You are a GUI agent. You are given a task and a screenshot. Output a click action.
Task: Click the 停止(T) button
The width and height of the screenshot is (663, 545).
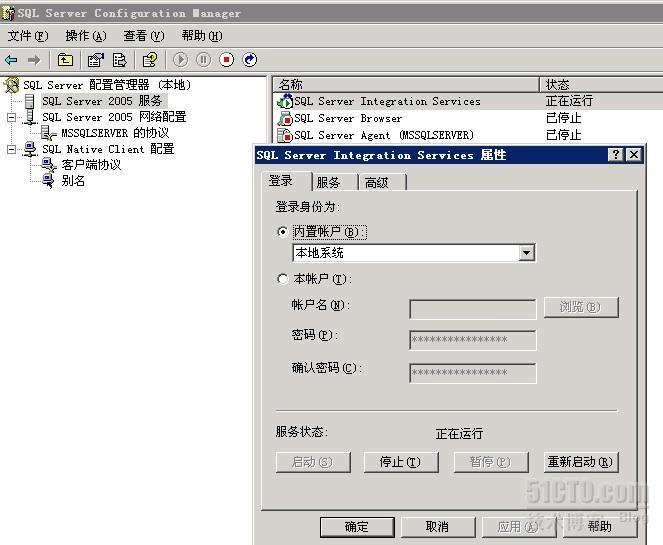(400, 462)
